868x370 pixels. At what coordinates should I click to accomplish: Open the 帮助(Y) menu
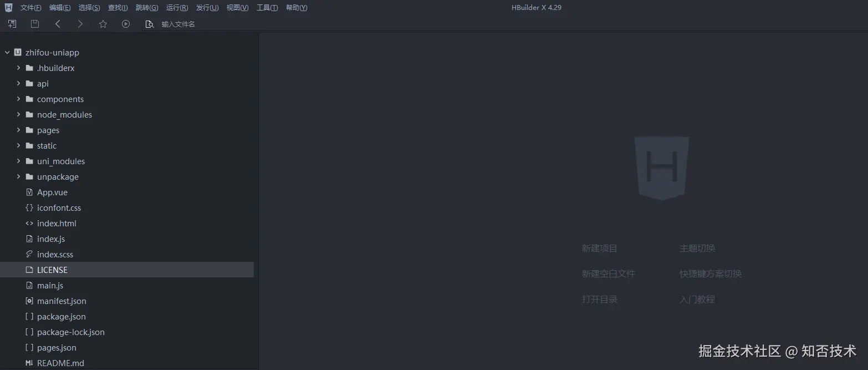297,8
